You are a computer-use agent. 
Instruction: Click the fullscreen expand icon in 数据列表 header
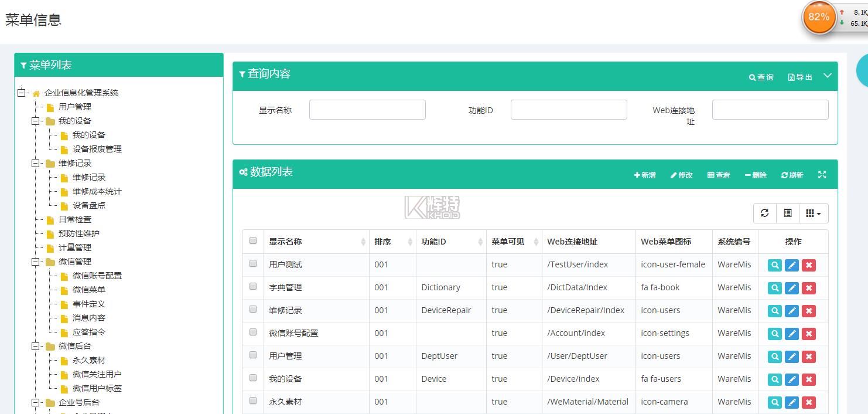(x=822, y=175)
